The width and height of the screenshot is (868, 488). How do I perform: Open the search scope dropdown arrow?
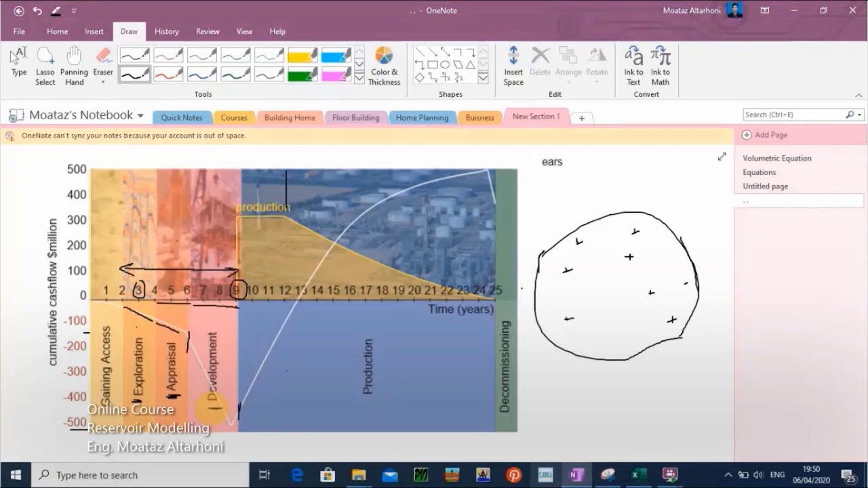tap(860, 115)
